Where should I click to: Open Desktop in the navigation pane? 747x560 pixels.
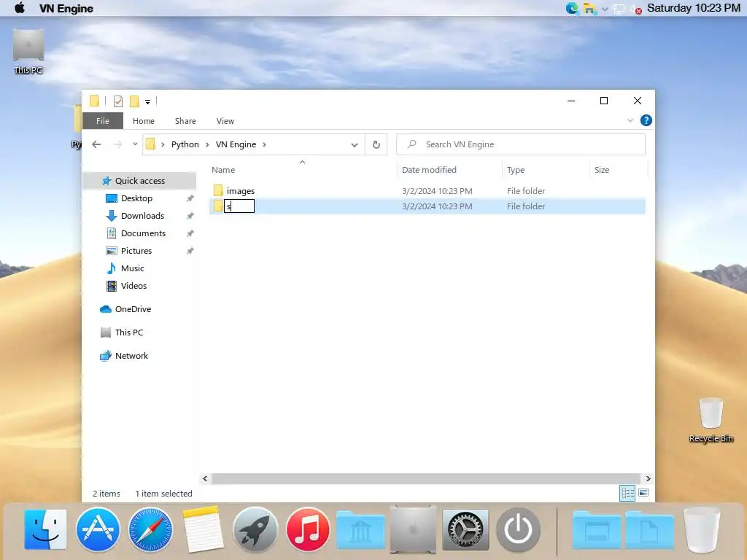pyautogui.click(x=136, y=198)
